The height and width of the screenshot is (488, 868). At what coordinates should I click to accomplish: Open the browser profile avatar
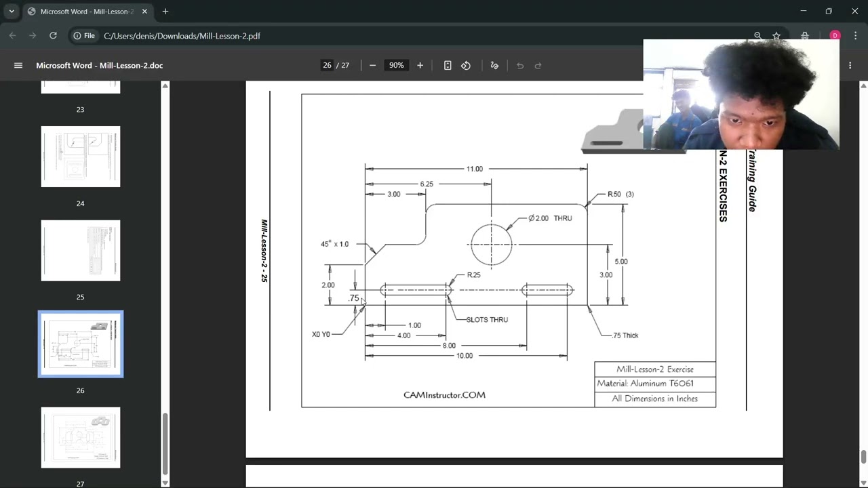coord(835,36)
